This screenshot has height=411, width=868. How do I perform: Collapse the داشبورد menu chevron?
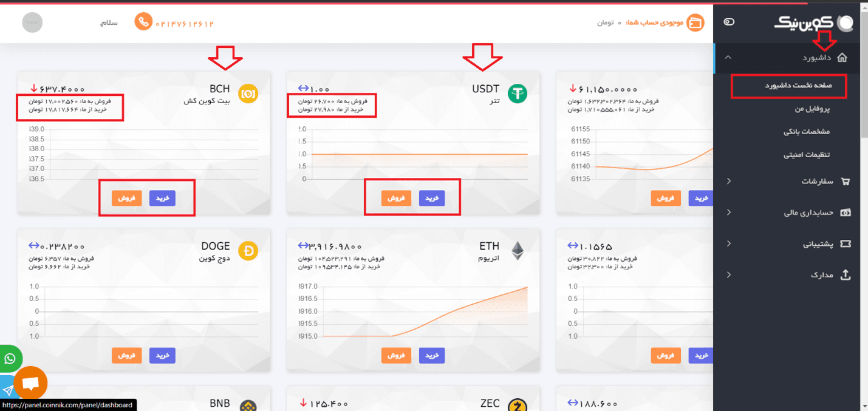[x=728, y=58]
